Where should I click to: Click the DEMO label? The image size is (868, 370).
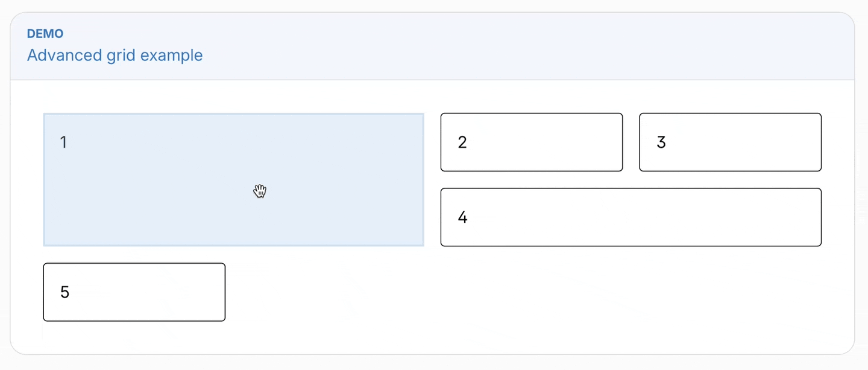pyautogui.click(x=45, y=34)
